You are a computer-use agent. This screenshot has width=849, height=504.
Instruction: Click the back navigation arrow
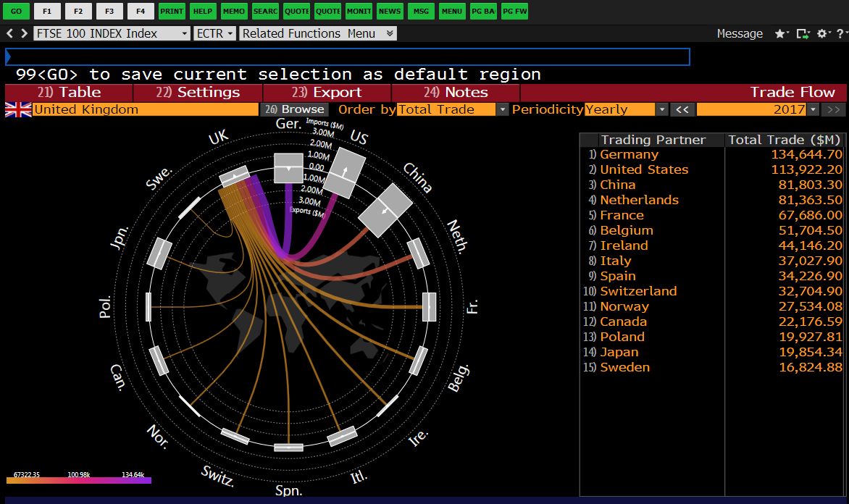(x=9, y=33)
